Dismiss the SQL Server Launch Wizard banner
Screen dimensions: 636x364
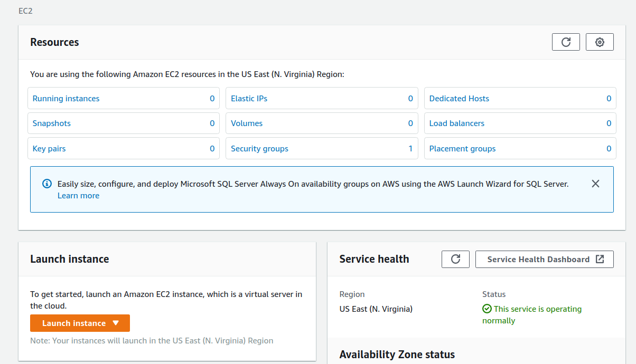click(595, 183)
